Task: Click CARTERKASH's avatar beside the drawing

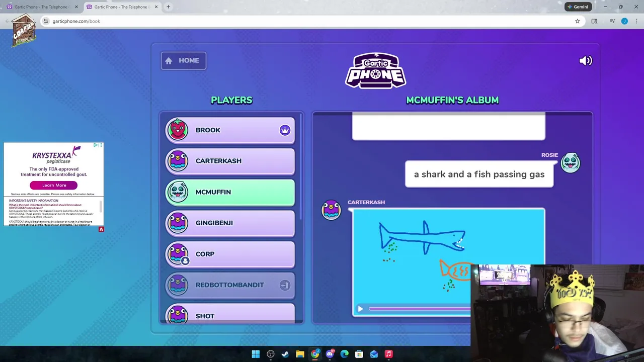Action: click(331, 210)
